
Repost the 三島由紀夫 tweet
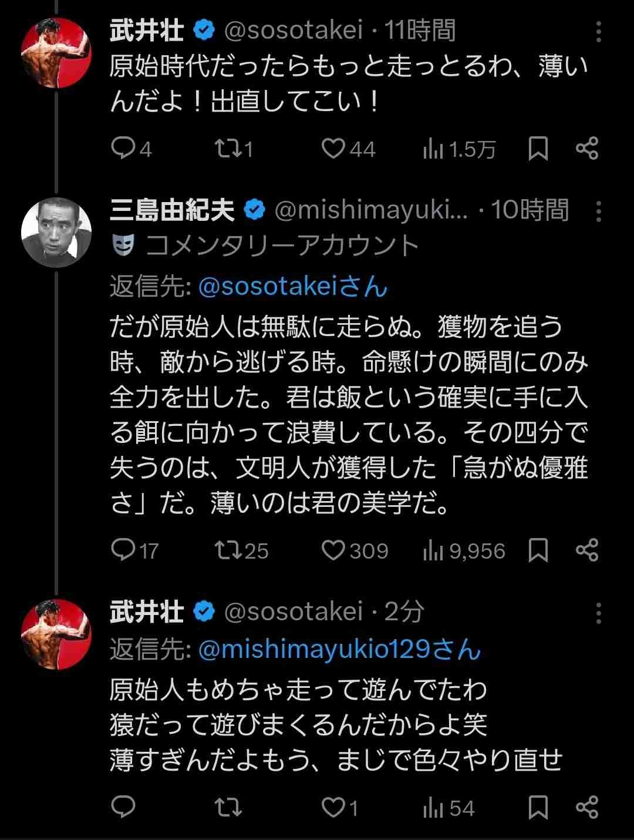coord(228,550)
